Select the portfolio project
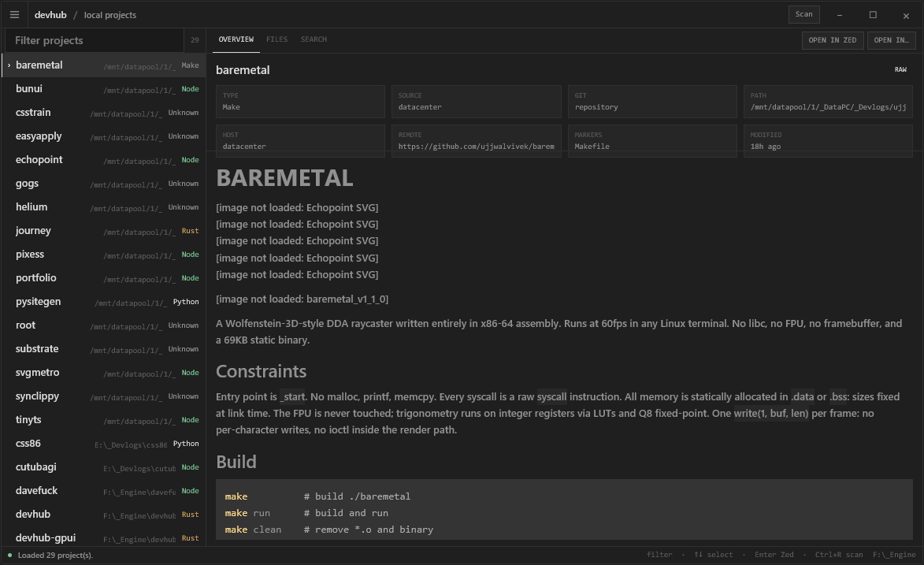924x565 pixels. (x=104, y=277)
